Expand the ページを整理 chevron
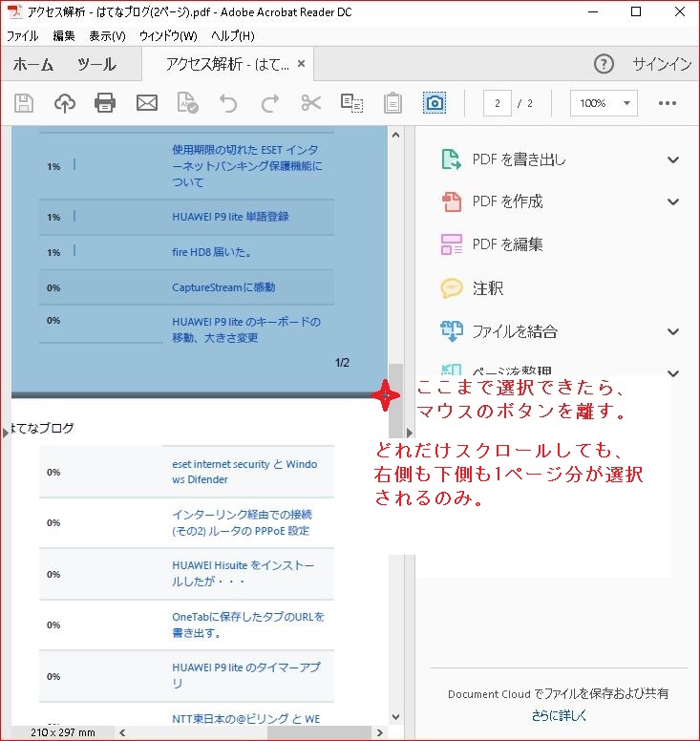The height and width of the screenshot is (741, 700). [x=673, y=373]
